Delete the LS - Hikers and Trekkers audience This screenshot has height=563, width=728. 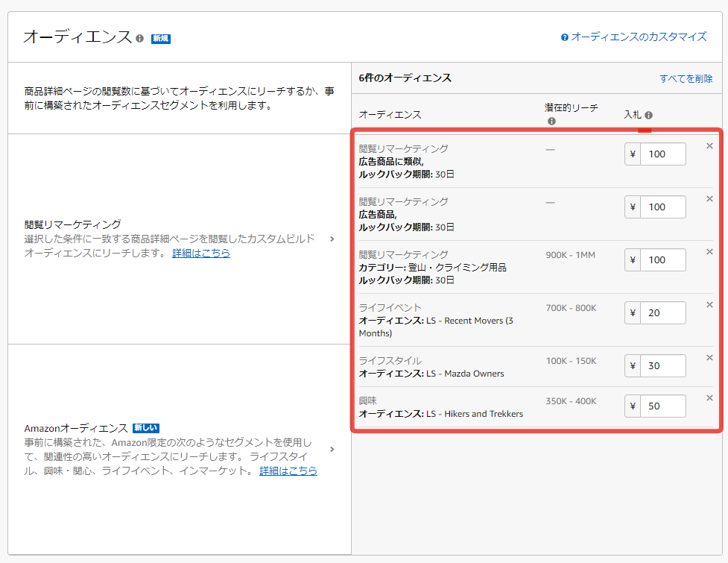[x=709, y=398]
